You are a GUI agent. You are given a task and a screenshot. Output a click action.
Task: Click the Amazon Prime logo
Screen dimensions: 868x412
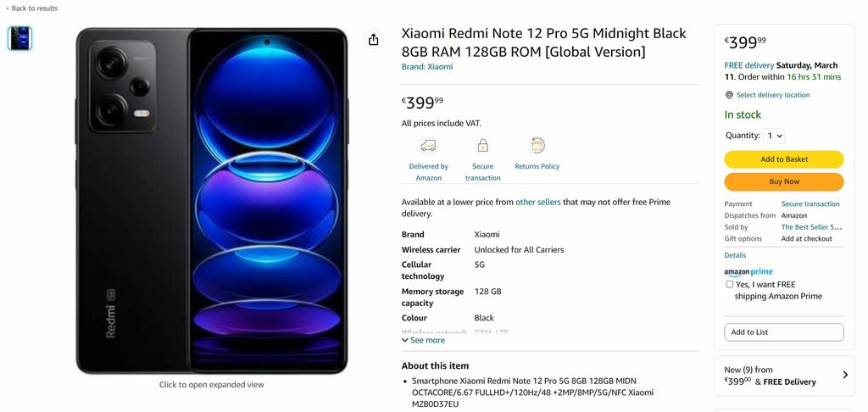point(748,272)
